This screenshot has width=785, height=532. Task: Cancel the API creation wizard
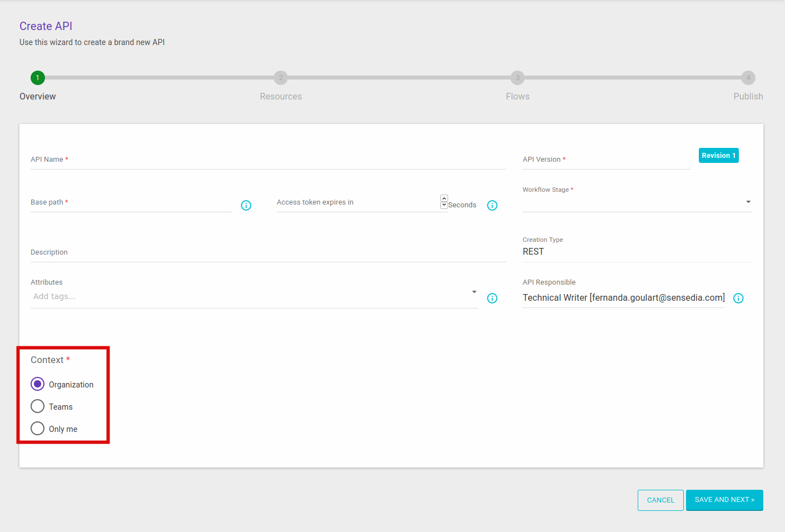(x=660, y=500)
